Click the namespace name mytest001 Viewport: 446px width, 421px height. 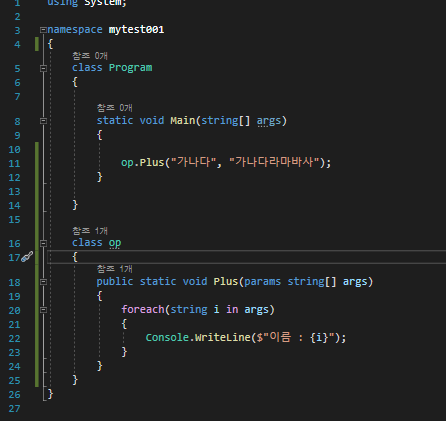[136, 30]
